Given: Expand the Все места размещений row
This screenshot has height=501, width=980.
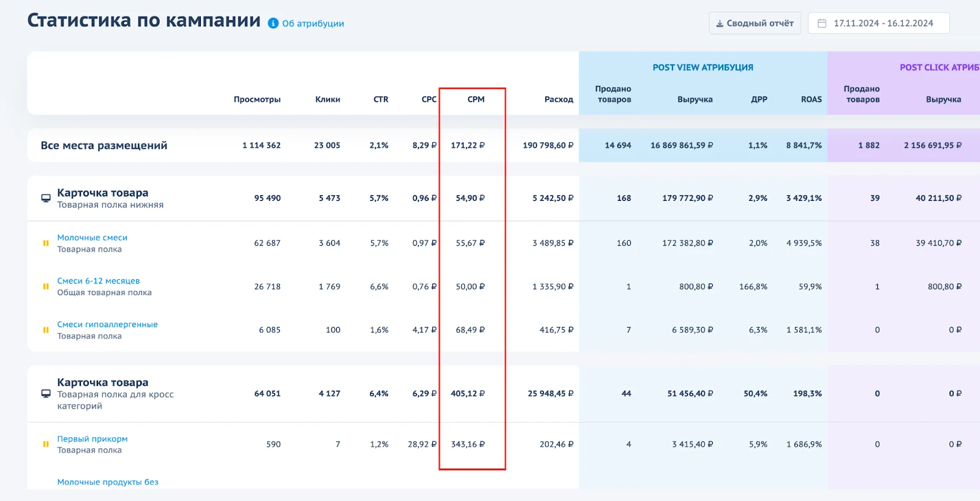Looking at the screenshot, I should (104, 146).
